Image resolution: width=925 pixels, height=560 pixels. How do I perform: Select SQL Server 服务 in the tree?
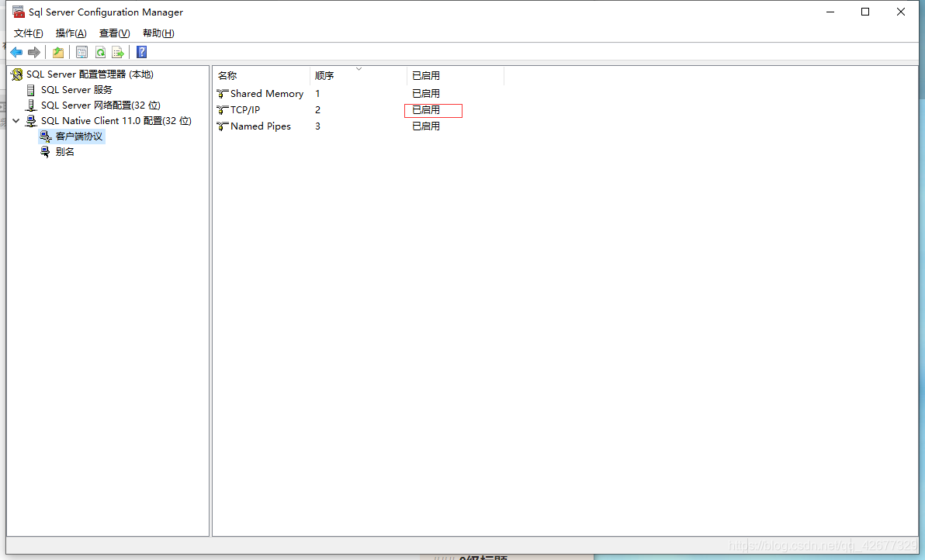pyautogui.click(x=77, y=90)
